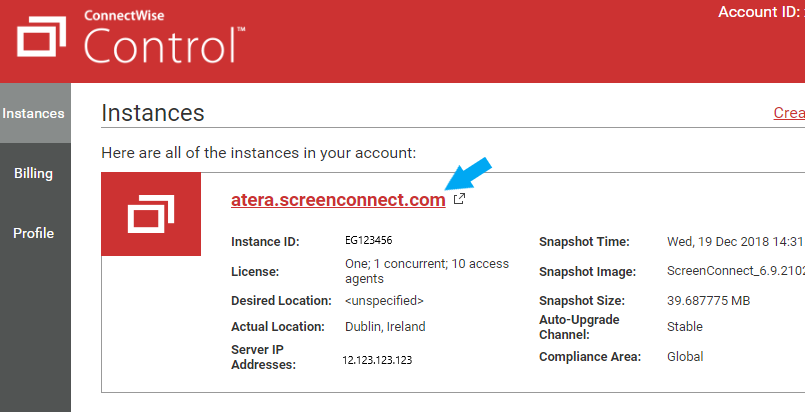Click the License value text
Image resolution: width=805 pixels, height=412 pixels.
pos(426,271)
